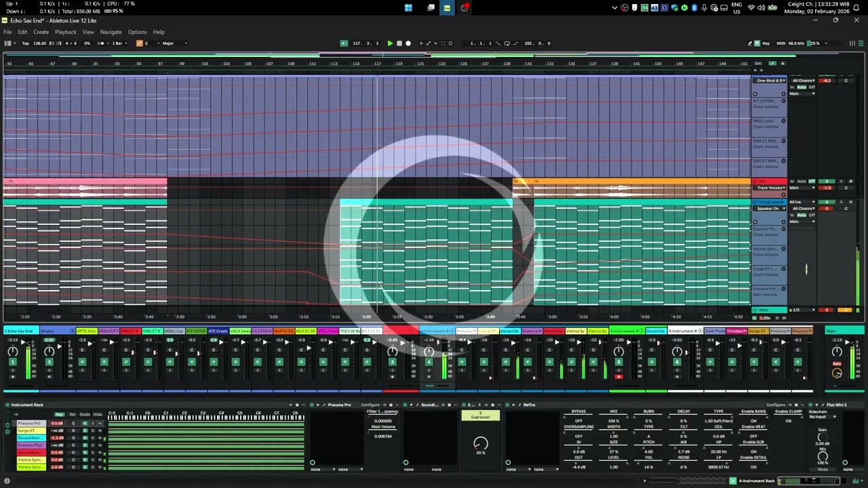Adjust the Supressor knob at 20 %

tap(480, 444)
